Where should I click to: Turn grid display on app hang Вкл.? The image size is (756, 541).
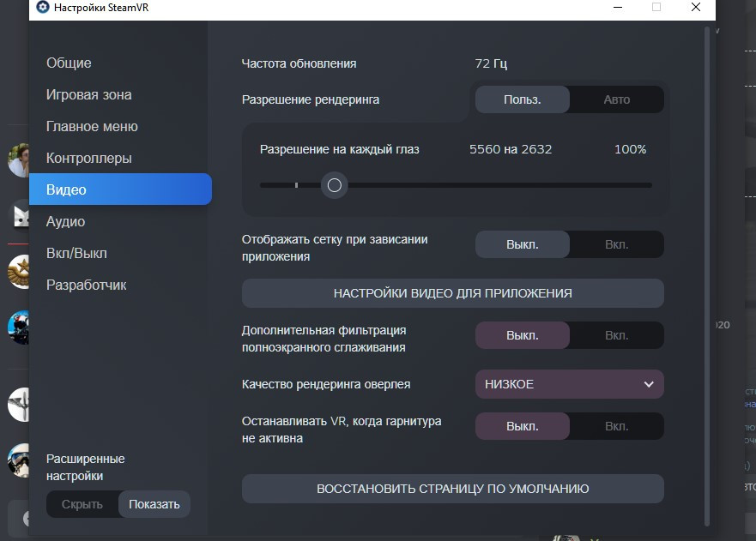[617, 244]
